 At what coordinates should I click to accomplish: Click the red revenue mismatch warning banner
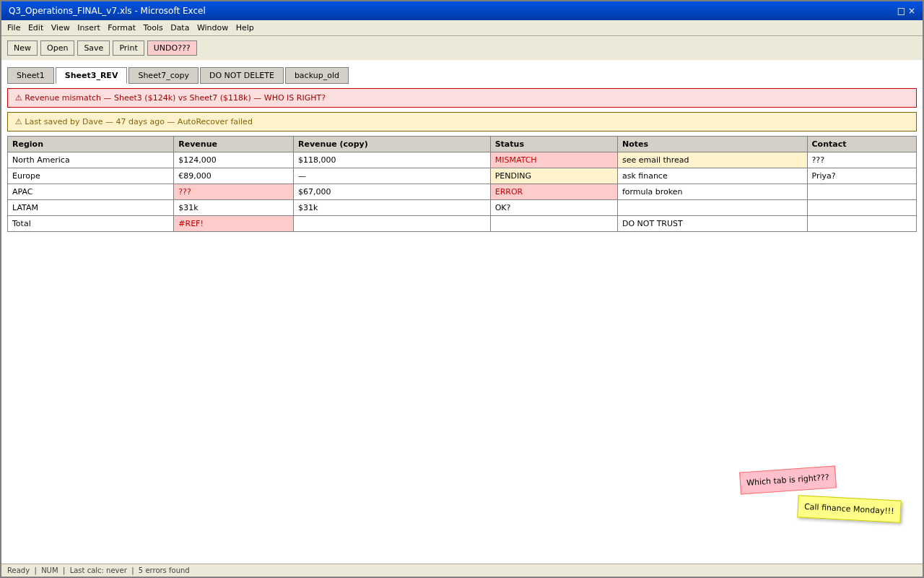pyautogui.click(x=462, y=98)
